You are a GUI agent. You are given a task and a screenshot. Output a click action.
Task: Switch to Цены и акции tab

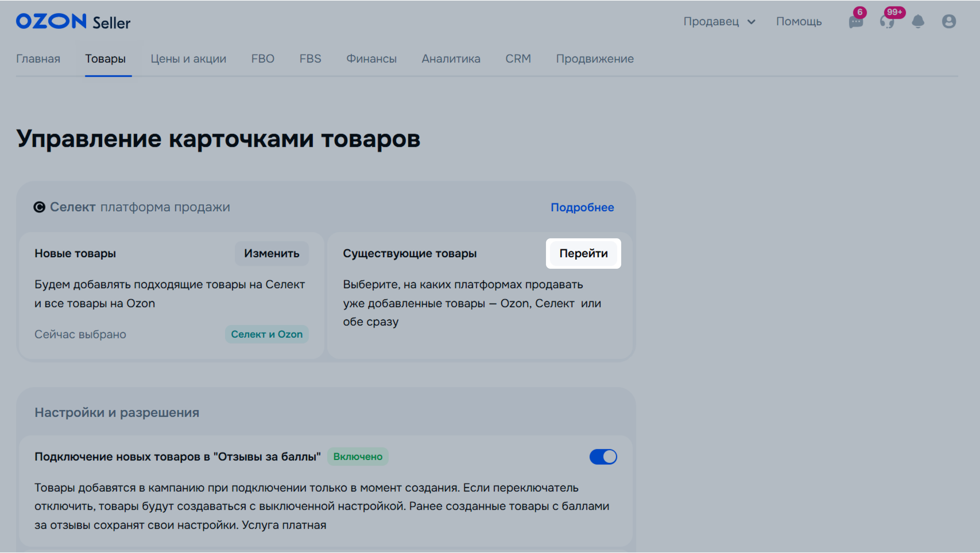coord(188,59)
